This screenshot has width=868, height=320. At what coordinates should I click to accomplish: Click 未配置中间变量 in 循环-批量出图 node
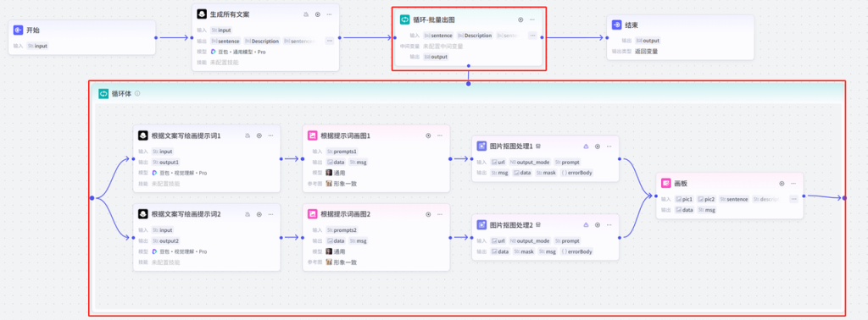pos(442,47)
